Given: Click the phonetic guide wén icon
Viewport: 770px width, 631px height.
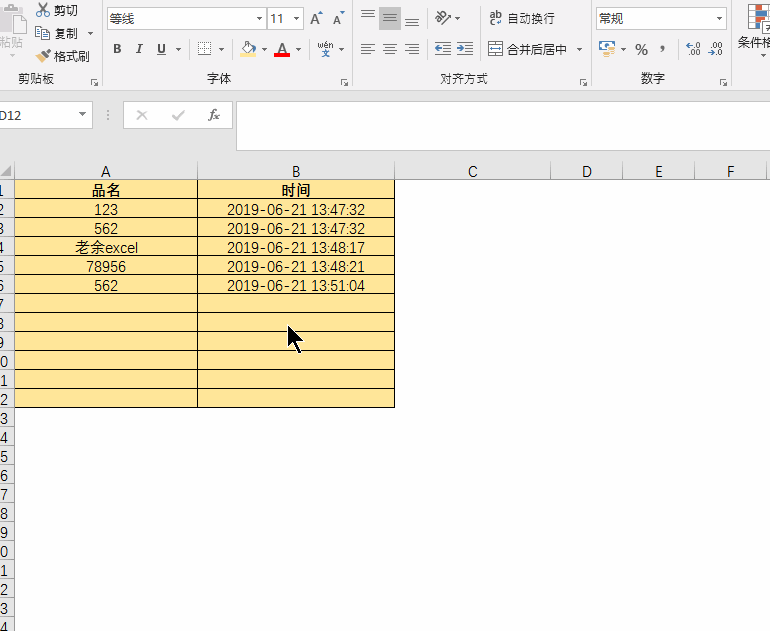Looking at the screenshot, I should click(x=325, y=49).
